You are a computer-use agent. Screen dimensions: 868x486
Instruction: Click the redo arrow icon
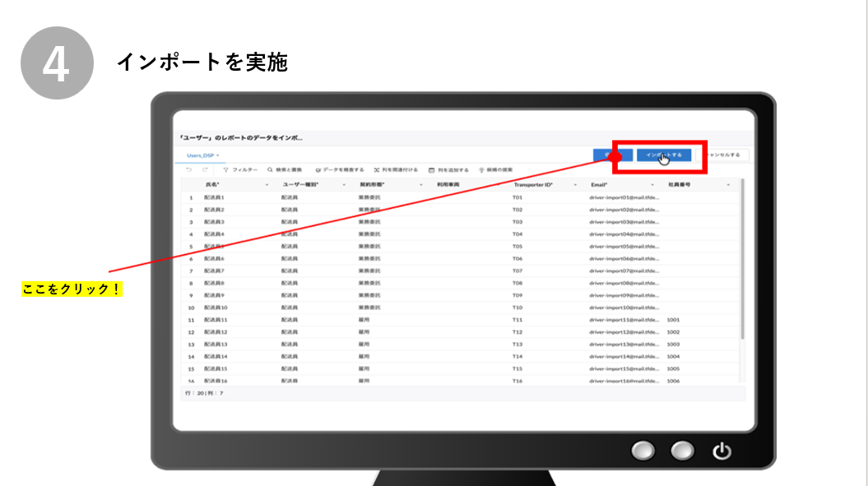(x=205, y=169)
